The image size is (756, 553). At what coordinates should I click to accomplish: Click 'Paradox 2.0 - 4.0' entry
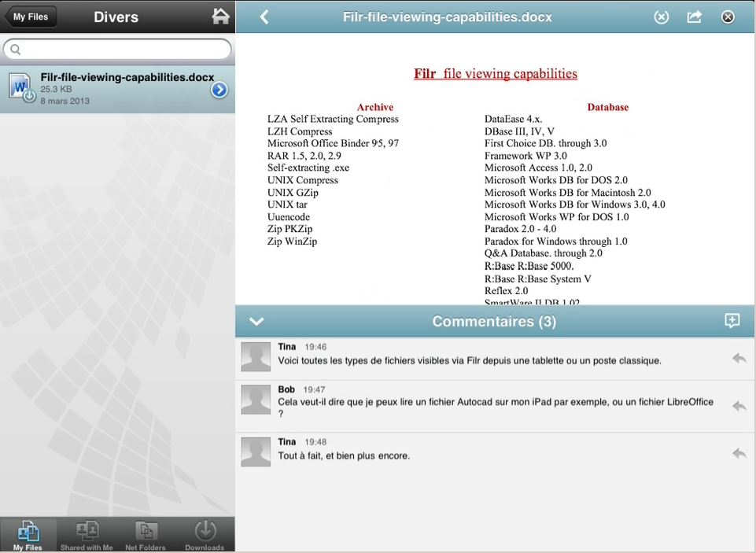click(x=520, y=229)
